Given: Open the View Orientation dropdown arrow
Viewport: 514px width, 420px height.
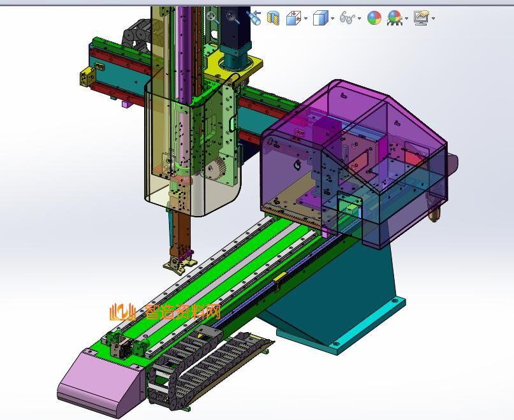Looking at the screenshot, I should (305, 18).
